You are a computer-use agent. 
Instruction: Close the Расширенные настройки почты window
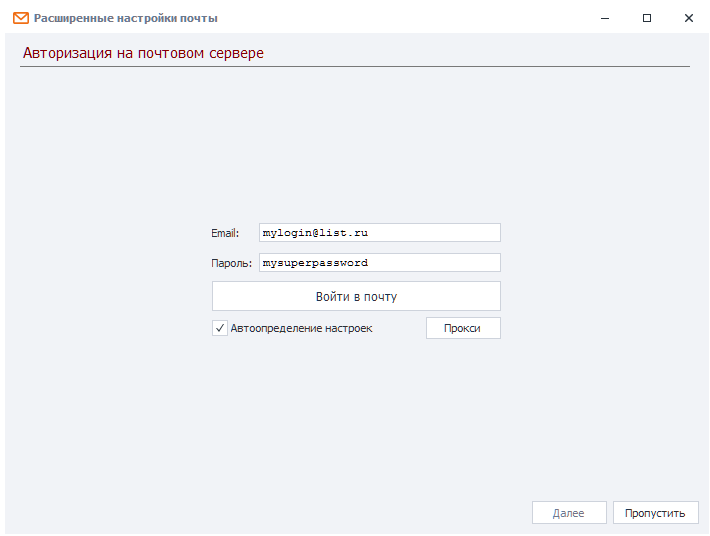click(x=688, y=18)
